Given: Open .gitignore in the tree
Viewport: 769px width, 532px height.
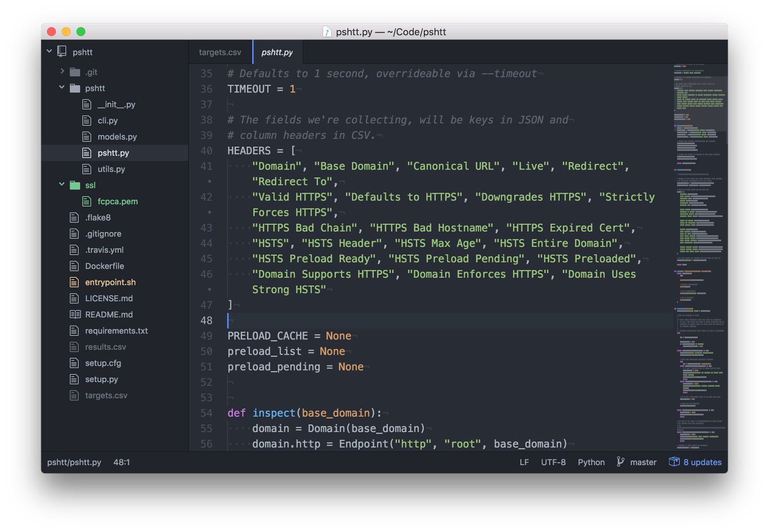Looking at the screenshot, I should click(x=103, y=234).
